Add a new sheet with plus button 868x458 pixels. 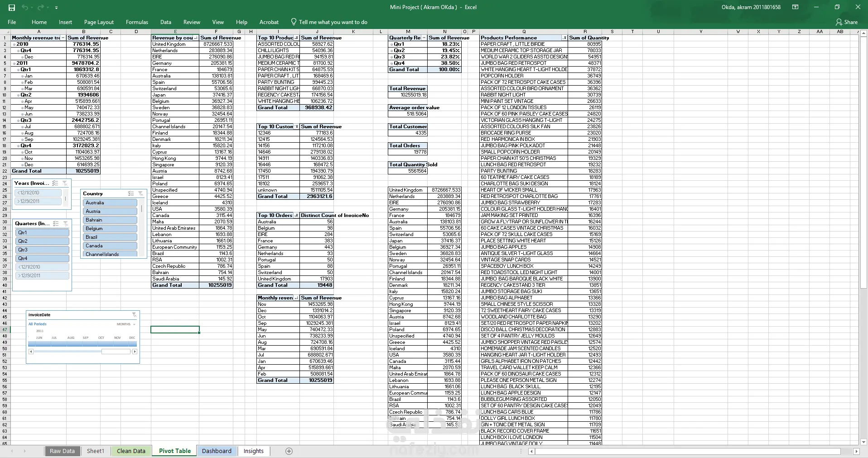tap(289, 451)
